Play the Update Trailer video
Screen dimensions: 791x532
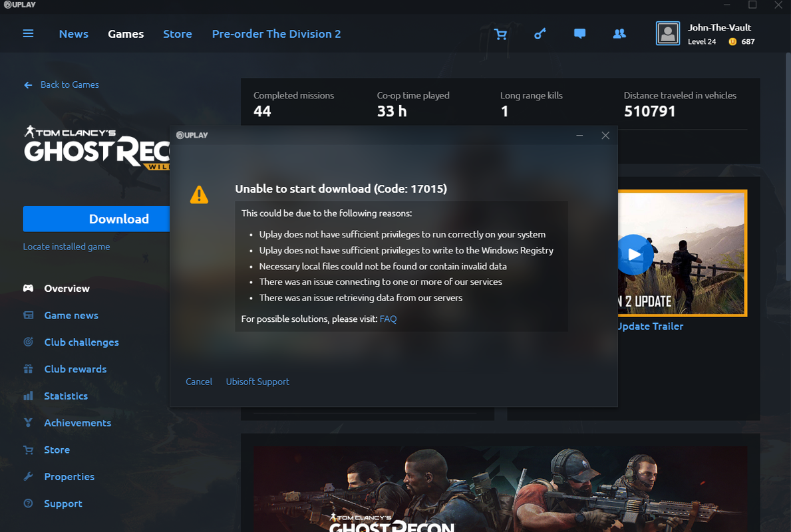click(635, 254)
